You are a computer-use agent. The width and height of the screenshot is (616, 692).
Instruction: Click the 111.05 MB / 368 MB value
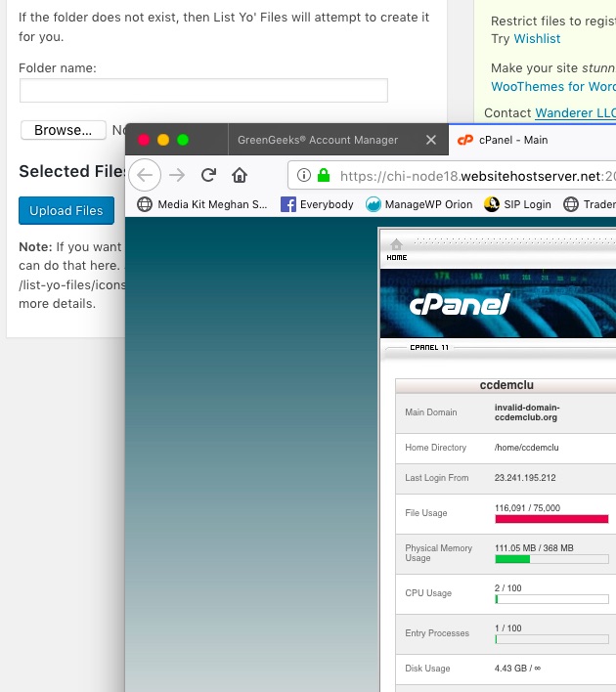click(534, 548)
